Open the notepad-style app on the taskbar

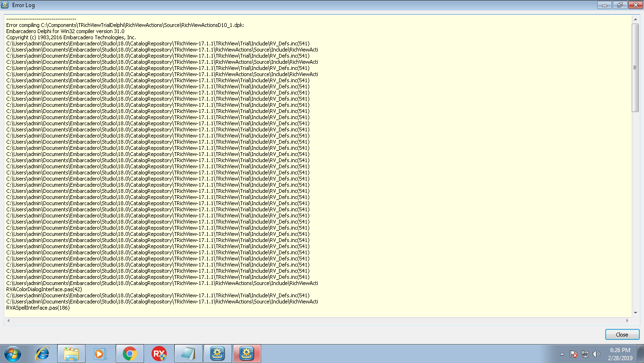[188, 354]
